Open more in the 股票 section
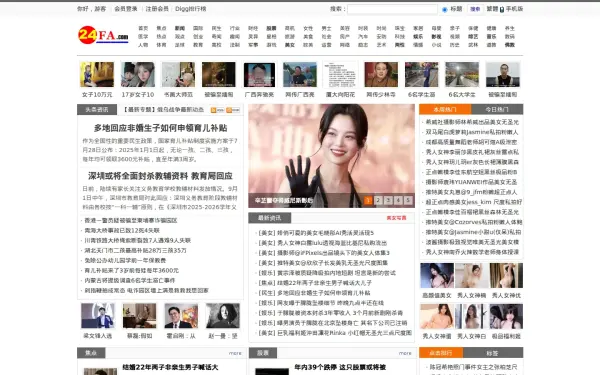The width and height of the screenshot is (600, 375). pyautogui.click(x=405, y=353)
